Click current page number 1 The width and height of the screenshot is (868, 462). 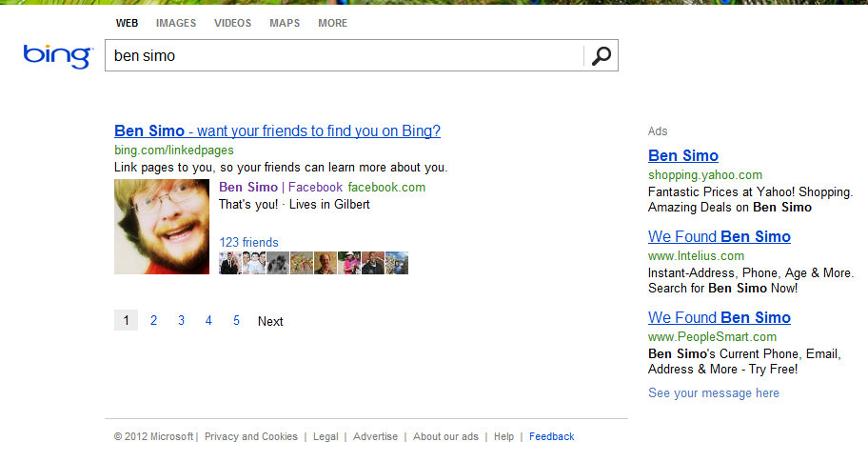(x=127, y=320)
